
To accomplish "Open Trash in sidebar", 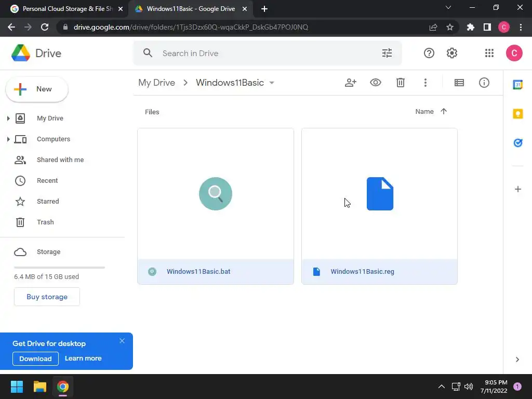I will tap(45, 222).
